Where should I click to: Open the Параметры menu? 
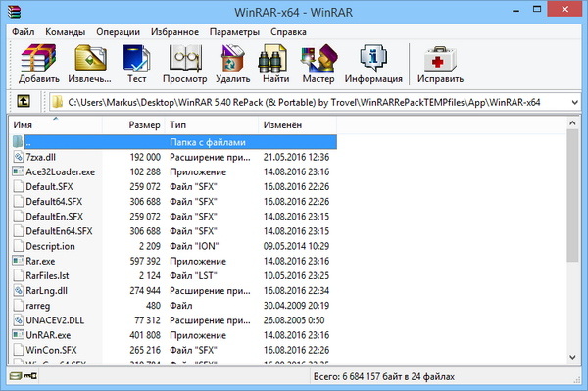pos(234,32)
